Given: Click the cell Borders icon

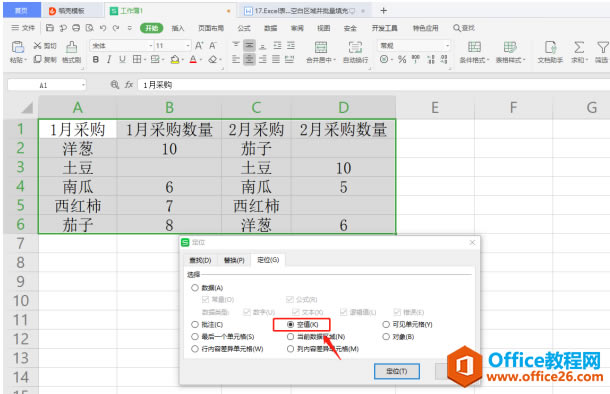Looking at the screenshot, I should click(137, 60).
